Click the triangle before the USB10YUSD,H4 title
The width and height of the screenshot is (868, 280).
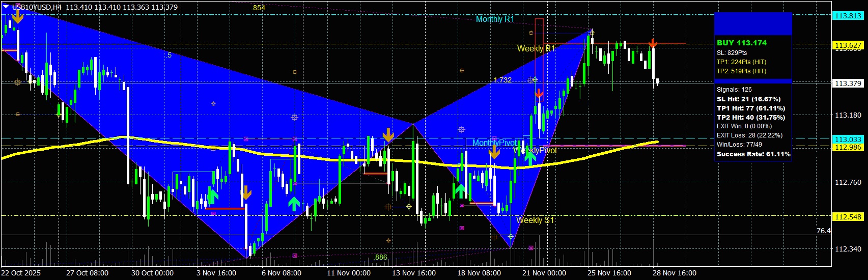click(6, 7)
